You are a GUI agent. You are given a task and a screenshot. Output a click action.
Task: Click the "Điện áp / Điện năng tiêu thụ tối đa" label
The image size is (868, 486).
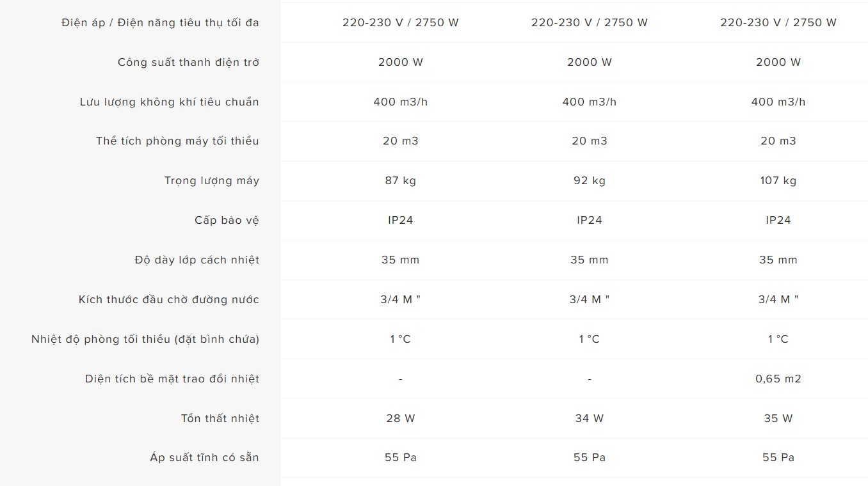(160, 22)
